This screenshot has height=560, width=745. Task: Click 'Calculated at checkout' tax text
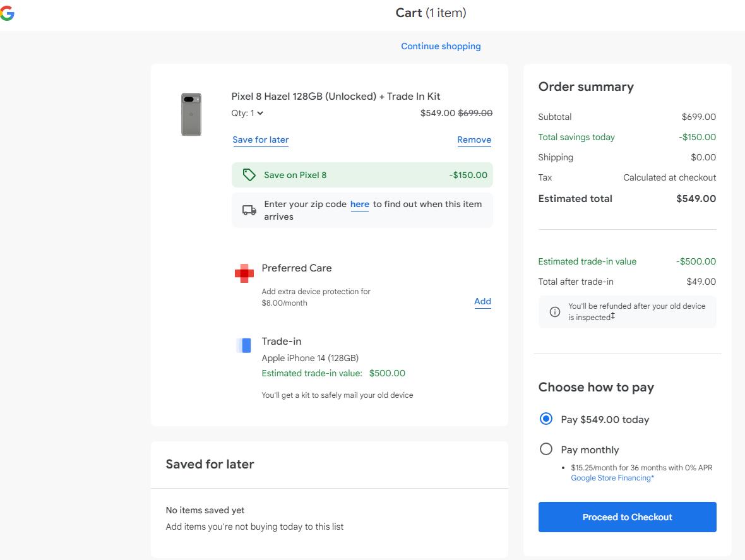pos(669,177)
